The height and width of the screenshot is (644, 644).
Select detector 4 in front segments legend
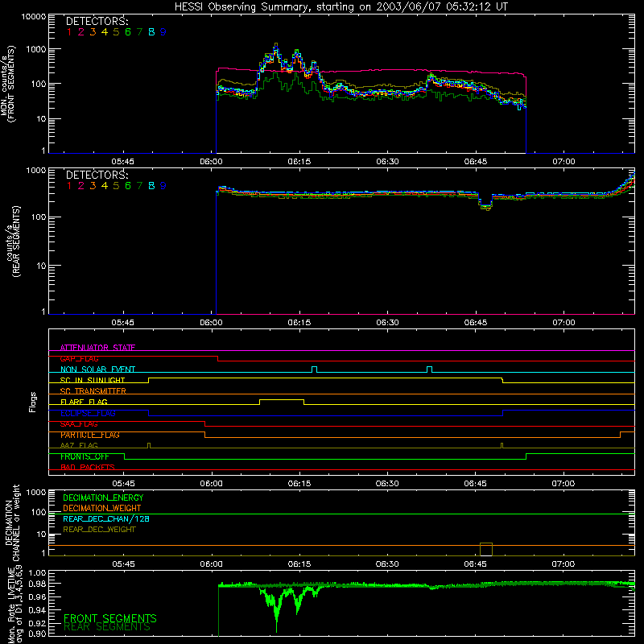click(x=105, y=32)
